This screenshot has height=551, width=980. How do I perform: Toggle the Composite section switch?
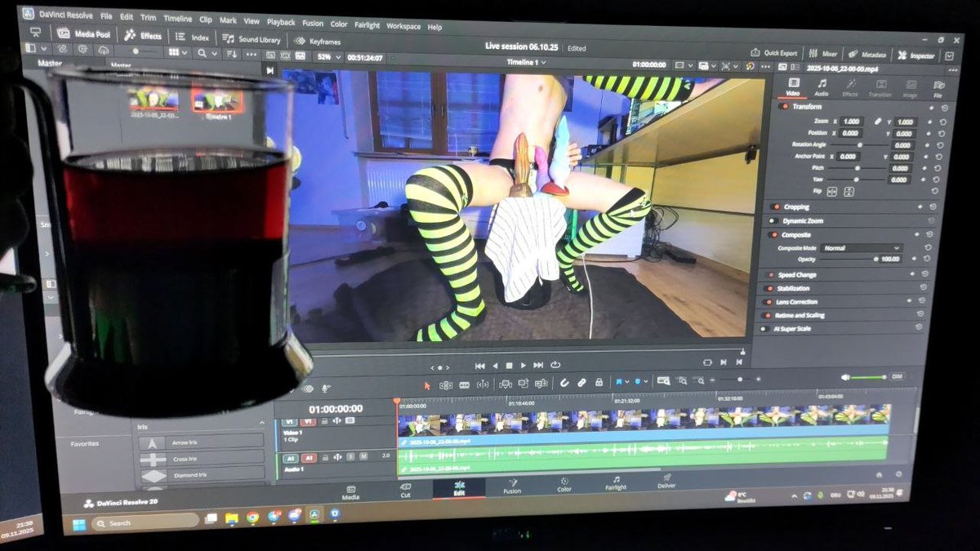pyautogui.click(x=773, y=234)
